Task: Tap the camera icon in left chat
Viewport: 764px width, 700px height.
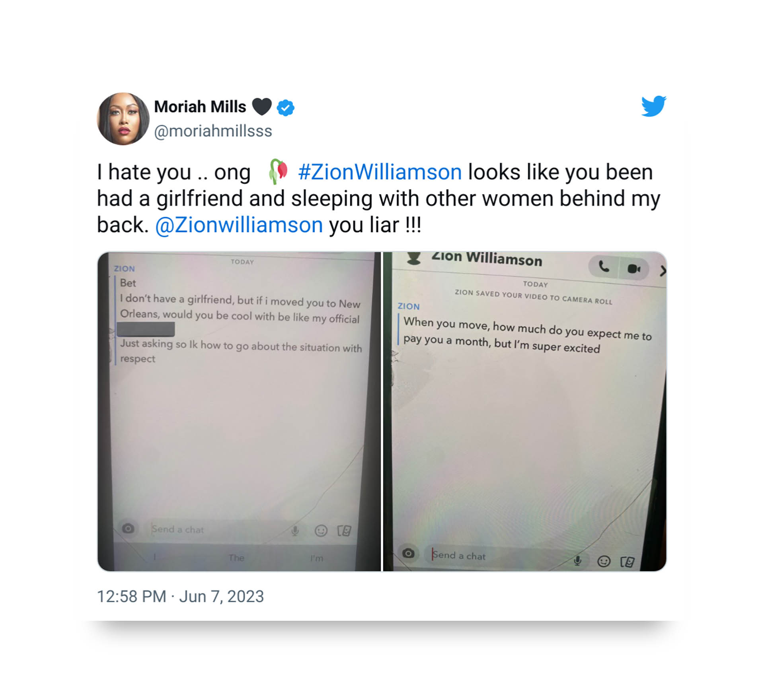Action: coord(128,529)
